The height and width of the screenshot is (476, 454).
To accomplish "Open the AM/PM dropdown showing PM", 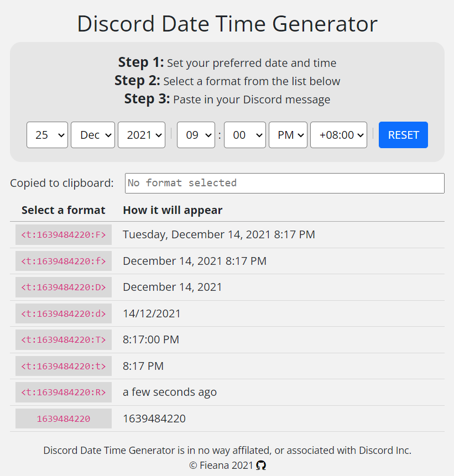I will (288, 134).
